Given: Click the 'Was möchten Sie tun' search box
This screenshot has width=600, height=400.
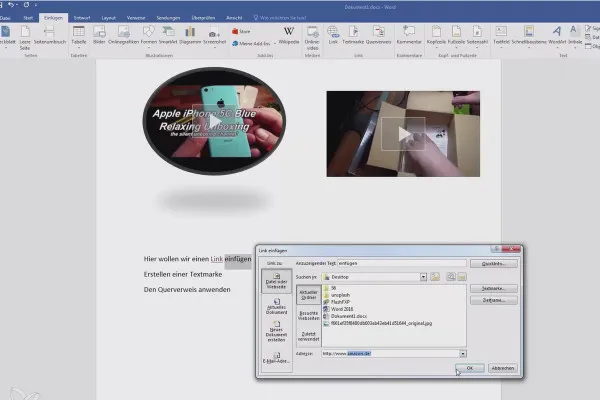Looking at the screenshot, I should [282, 18].
